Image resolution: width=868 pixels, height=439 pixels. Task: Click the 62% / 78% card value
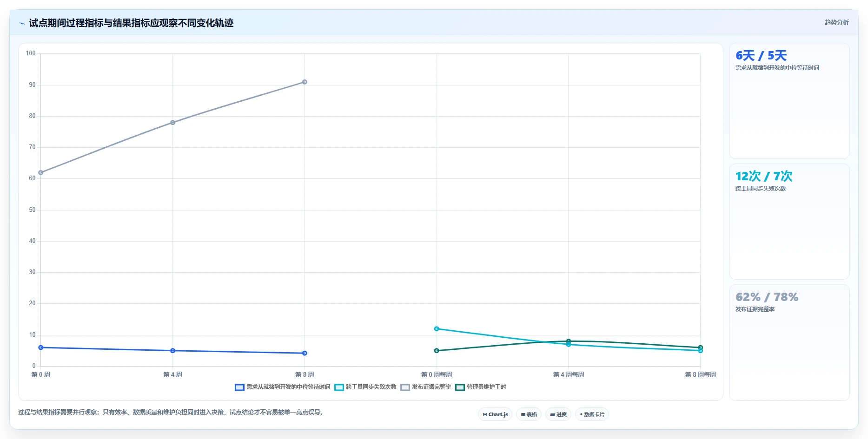(767, 297)
